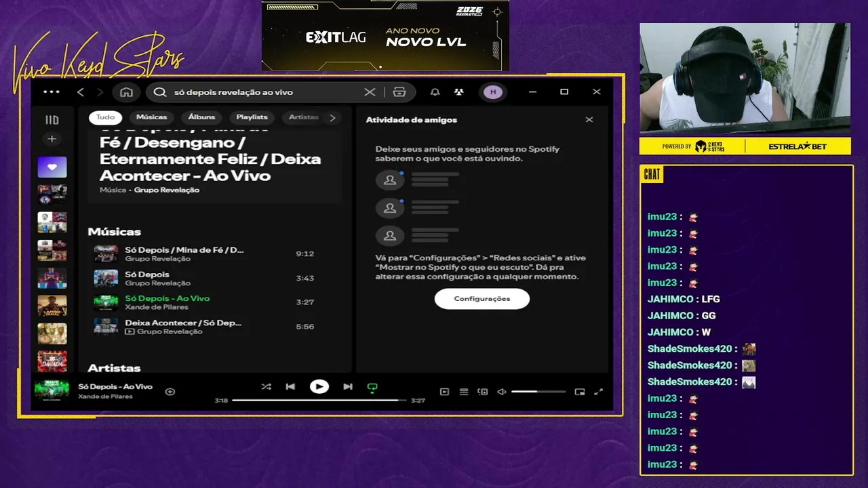The height and width of the screenshot is (488, 868).
Task: Go back with the left arrow
Action: click(81, 92)
